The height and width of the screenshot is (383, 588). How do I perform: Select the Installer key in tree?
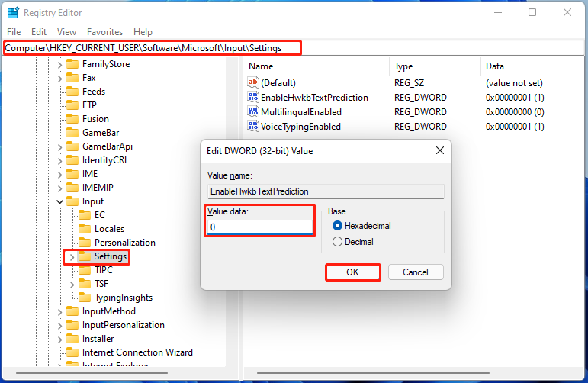(98, 339)
